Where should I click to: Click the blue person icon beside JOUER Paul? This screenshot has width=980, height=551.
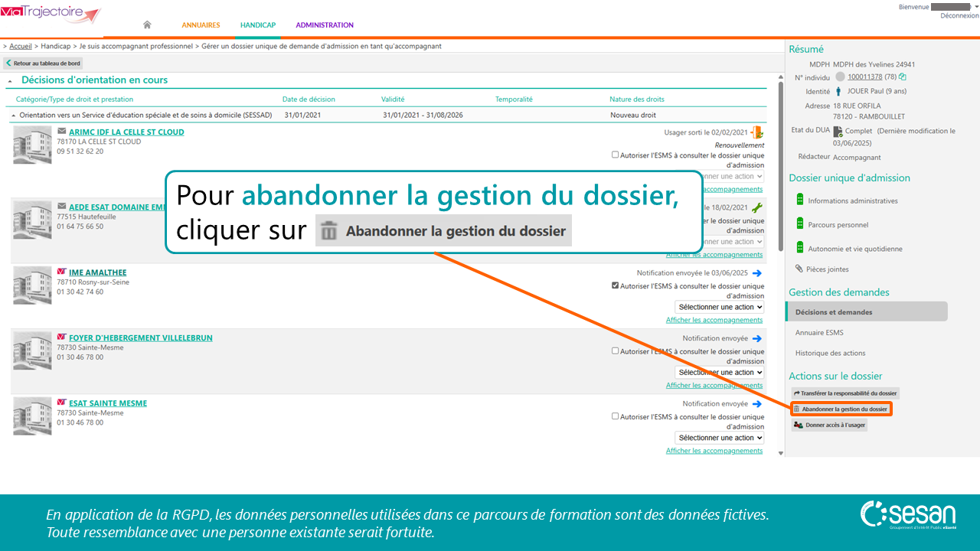coord(838,91)
